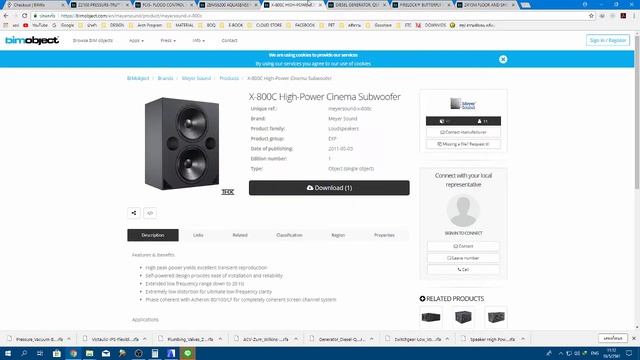Image resolution: width=640 pixels, height=360 pixels.
Task: Open options for Victaulic download
Action: [144, 339]
